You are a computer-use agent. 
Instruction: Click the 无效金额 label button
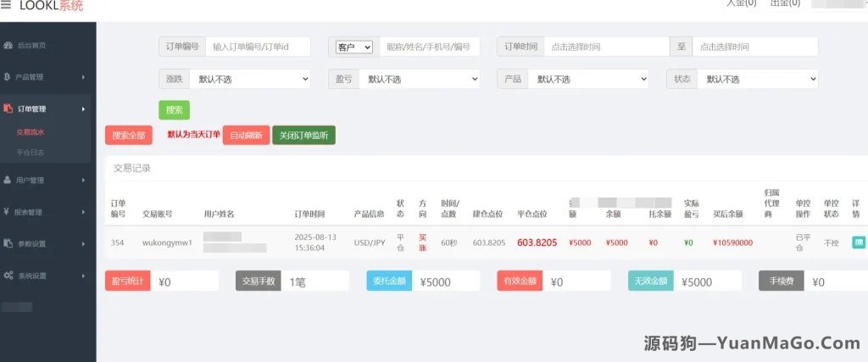[650, 281]
